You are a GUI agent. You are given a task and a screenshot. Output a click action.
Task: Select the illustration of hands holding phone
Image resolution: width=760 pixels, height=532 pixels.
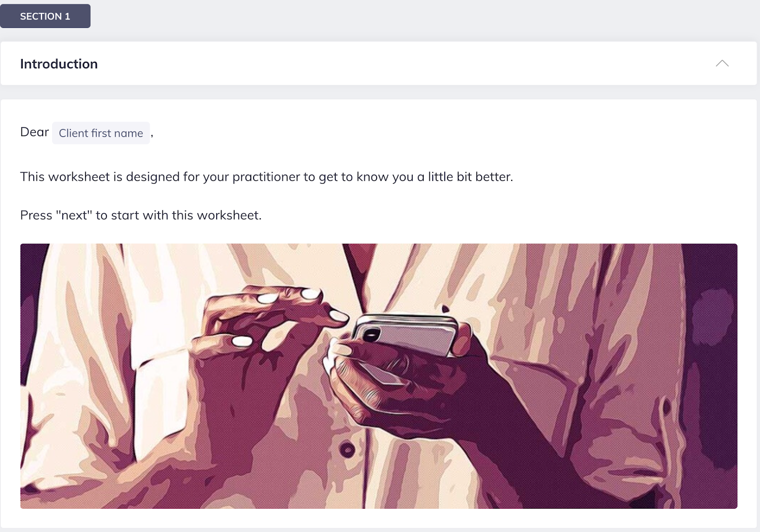379,376
